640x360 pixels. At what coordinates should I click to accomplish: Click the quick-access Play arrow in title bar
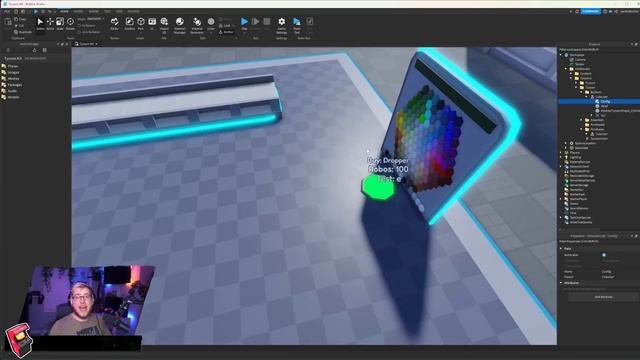36,11
